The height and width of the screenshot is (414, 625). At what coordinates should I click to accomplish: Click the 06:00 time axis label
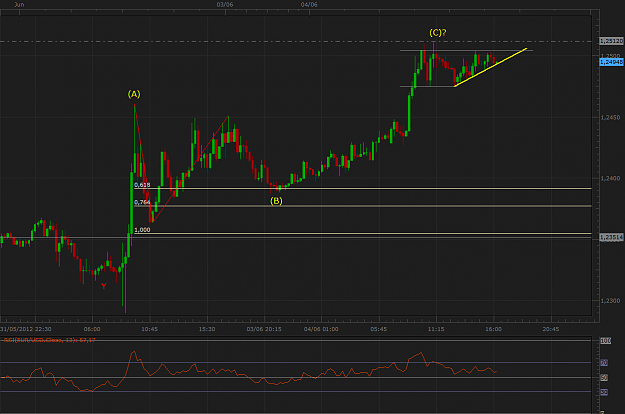(x=92, y=329)
